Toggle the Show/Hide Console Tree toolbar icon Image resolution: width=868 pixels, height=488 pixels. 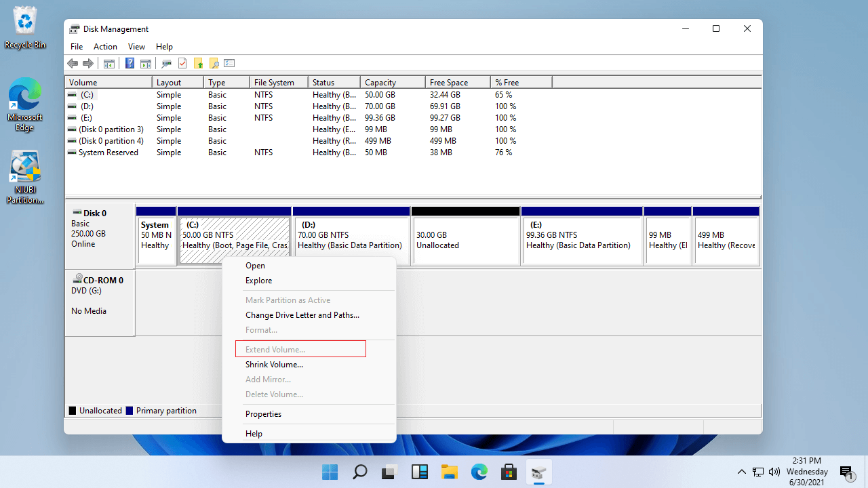[x=108, y=64]
